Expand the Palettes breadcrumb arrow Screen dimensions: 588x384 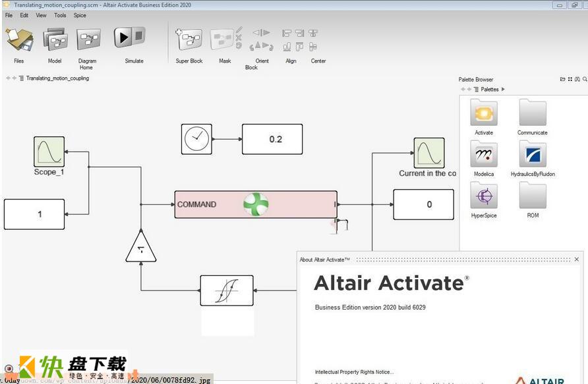503,89
